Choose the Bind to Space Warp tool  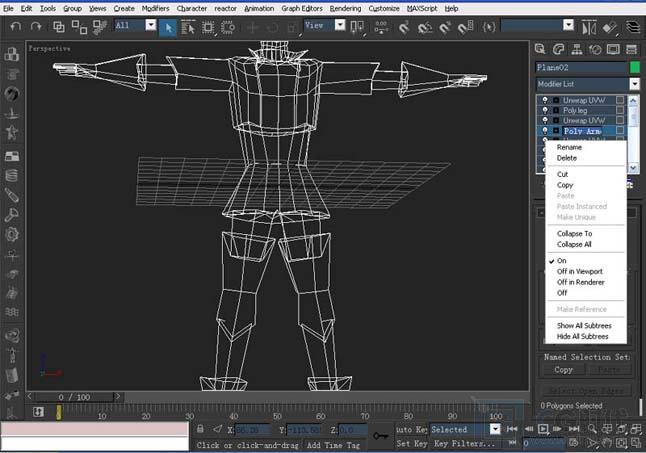point(99,27)
